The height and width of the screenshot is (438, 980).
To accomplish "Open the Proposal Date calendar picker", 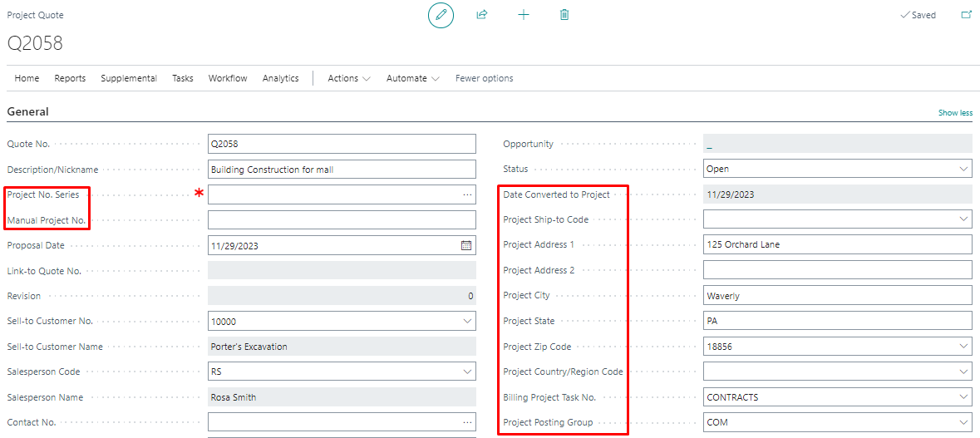I will click(x=466, y=245).
